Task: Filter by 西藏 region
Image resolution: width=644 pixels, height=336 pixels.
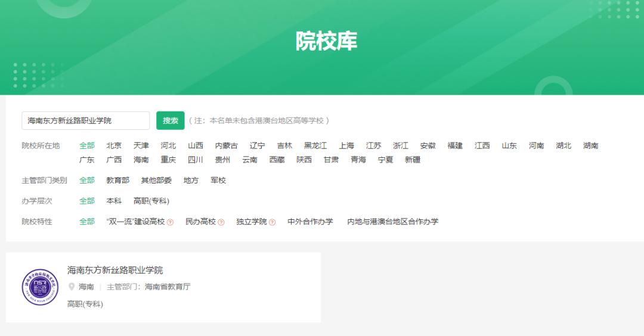Action: 277,160
